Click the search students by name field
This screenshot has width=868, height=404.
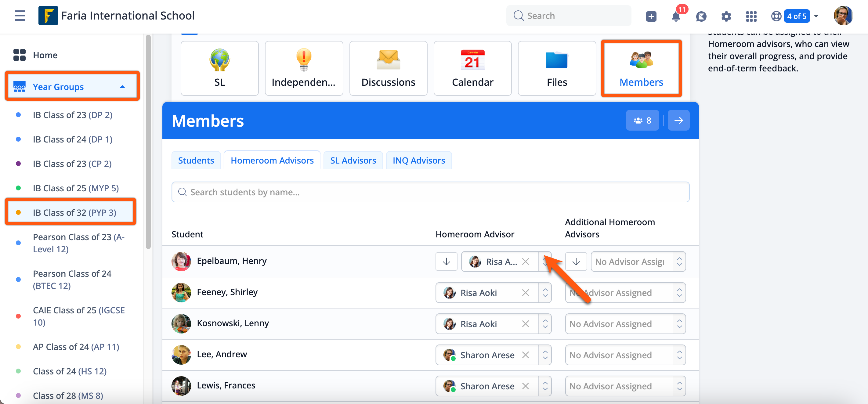pos(430,192)
